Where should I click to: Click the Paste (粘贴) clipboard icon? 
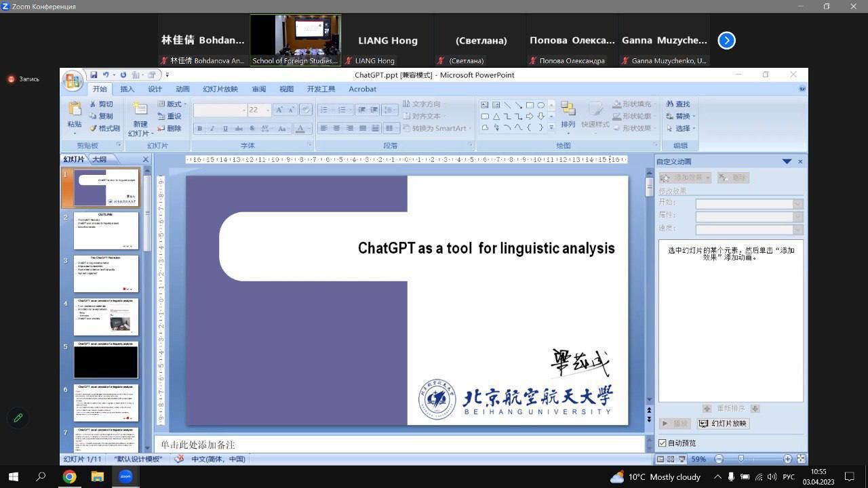pos(75,108)
